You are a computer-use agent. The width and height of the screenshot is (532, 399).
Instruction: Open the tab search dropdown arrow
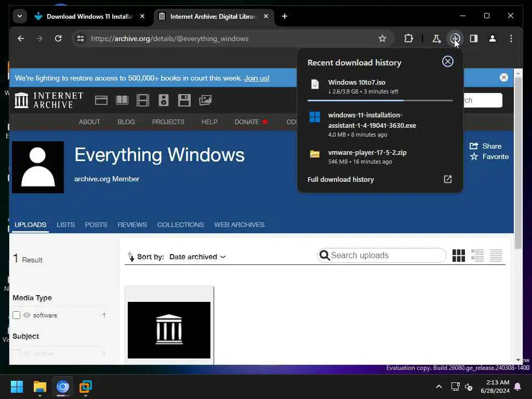(x=20, y=16)
